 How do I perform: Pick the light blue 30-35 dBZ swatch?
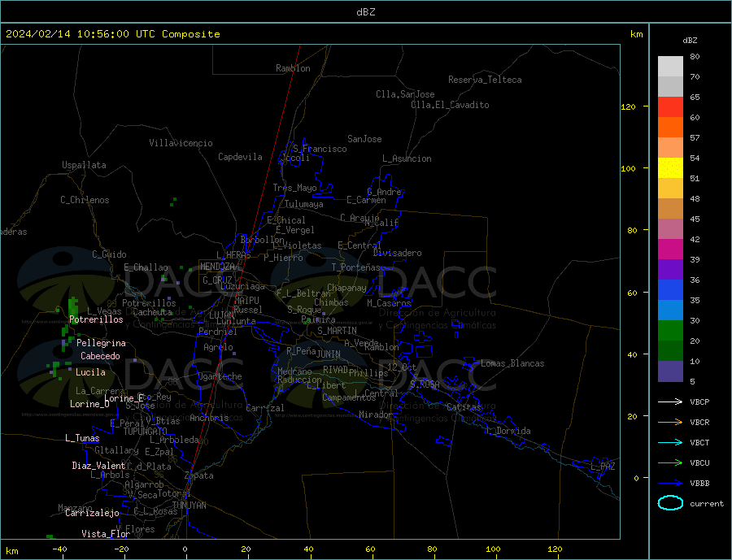(x=670, y=310)
